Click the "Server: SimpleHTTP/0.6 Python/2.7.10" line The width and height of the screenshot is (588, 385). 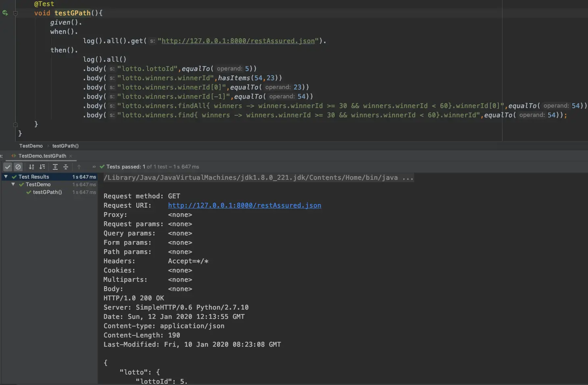176,307
